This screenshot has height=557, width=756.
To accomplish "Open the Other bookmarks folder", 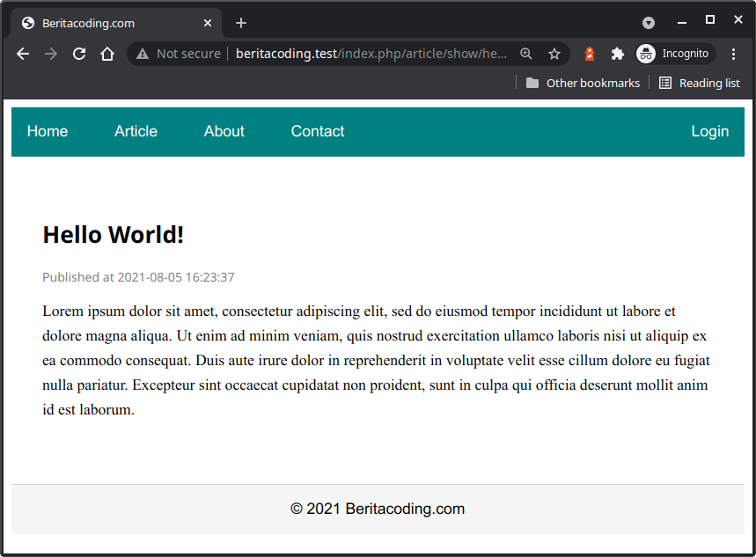I will tap(583, 83).
